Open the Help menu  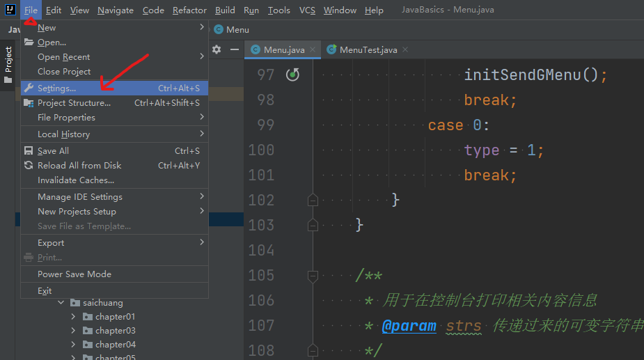(374, 10)
